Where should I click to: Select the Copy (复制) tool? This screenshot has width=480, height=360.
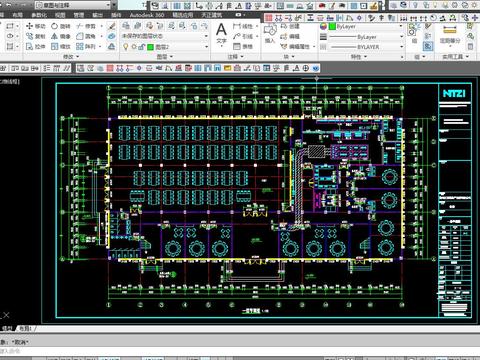(35, 36)
